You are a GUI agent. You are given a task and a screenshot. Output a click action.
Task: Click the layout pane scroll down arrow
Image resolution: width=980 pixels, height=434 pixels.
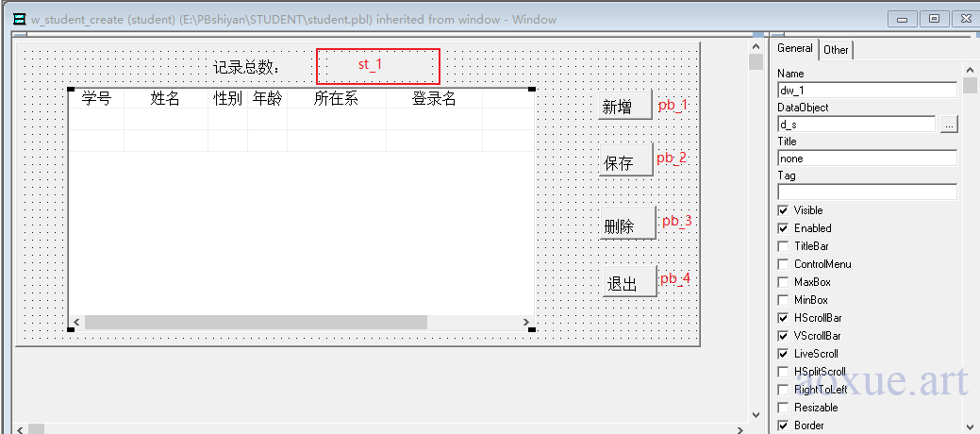[756, 414]
